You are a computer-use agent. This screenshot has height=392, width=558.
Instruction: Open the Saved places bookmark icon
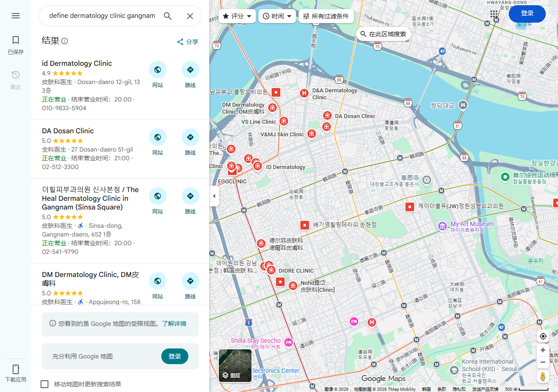16,40
